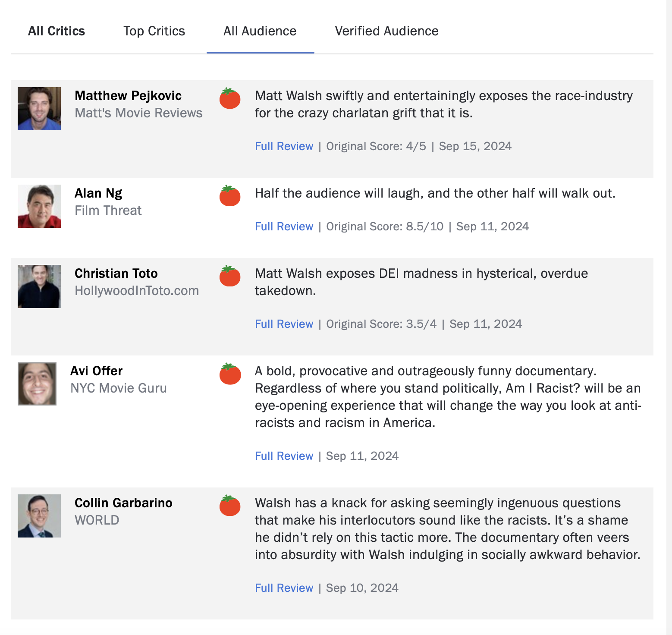Open the Collin Garbarino critic name link
Image resolution: width=672 pixels, height=635 pixels.
point(123,503)
